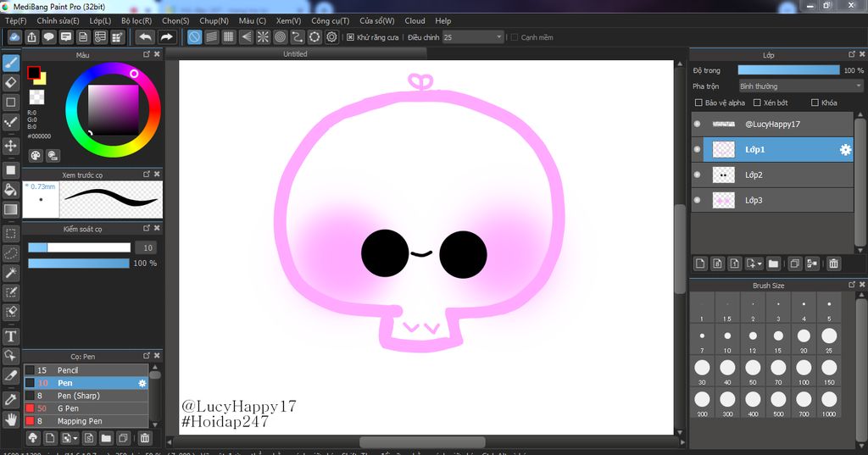Screen dimensions: 868x455
Task: Enable Xén bớt checkbox
Action: coord(757,103)
